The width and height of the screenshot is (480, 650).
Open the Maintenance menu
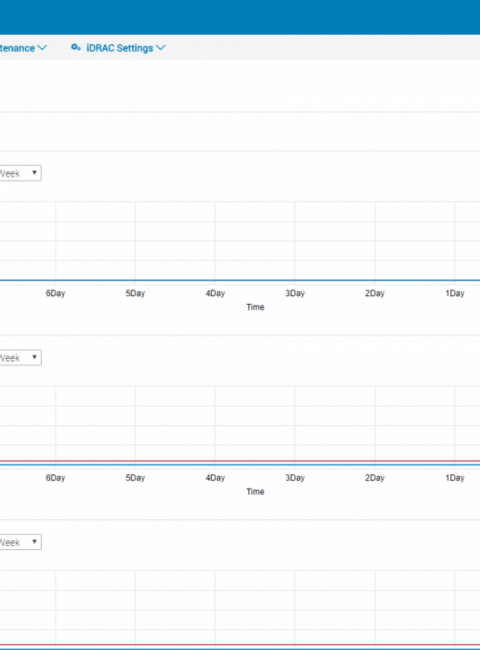click(x=17, y=48)
